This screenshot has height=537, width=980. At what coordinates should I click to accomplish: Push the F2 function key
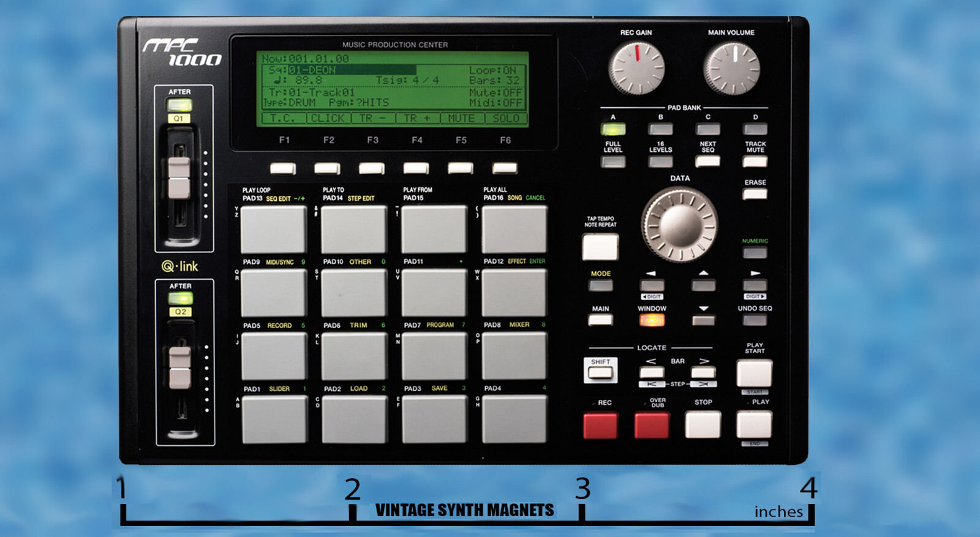click(x=327, y=168)
